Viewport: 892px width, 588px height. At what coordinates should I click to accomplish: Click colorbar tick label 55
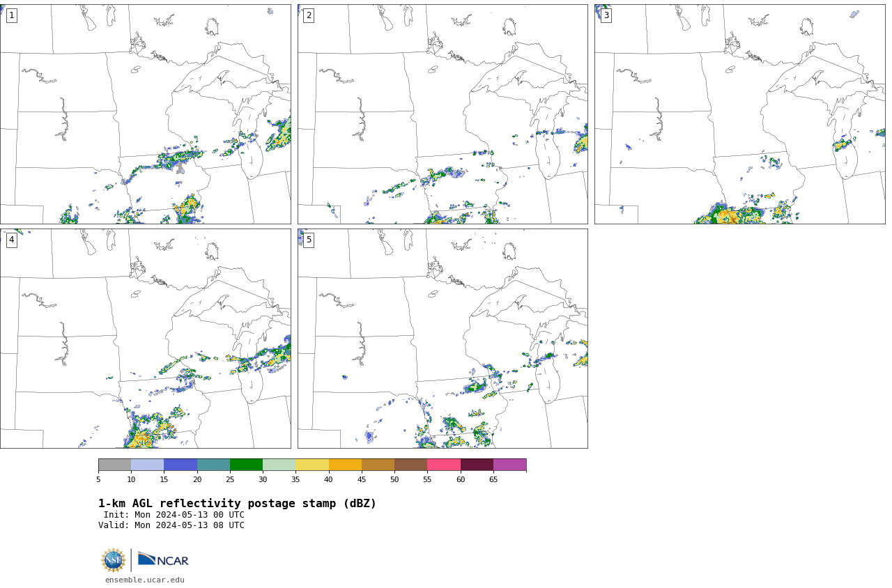pos(427,479)
